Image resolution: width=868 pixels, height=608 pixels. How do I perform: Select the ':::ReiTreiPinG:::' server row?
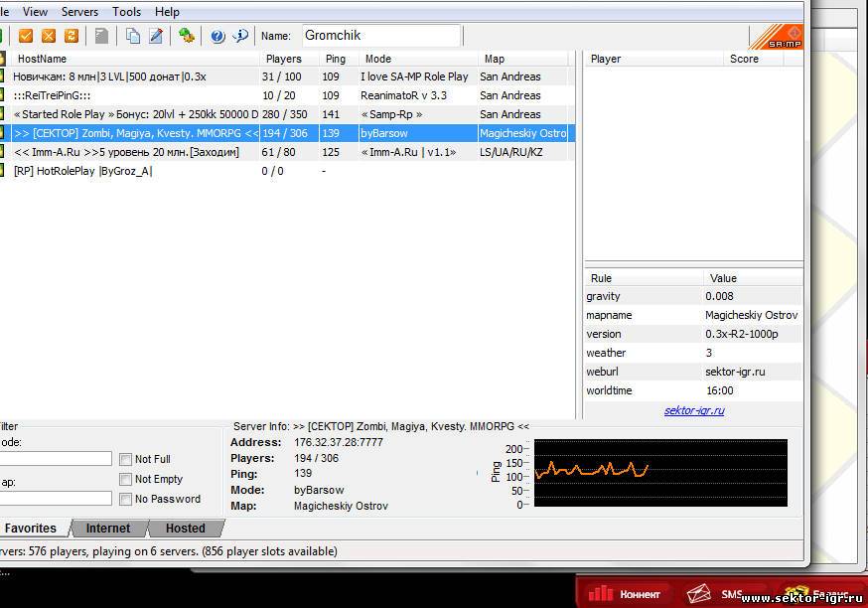tap(287, 95)
